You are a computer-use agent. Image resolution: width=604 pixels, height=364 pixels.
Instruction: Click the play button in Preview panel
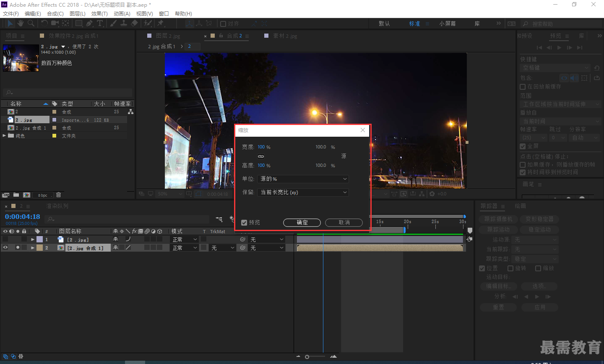[x=559, y=48]
